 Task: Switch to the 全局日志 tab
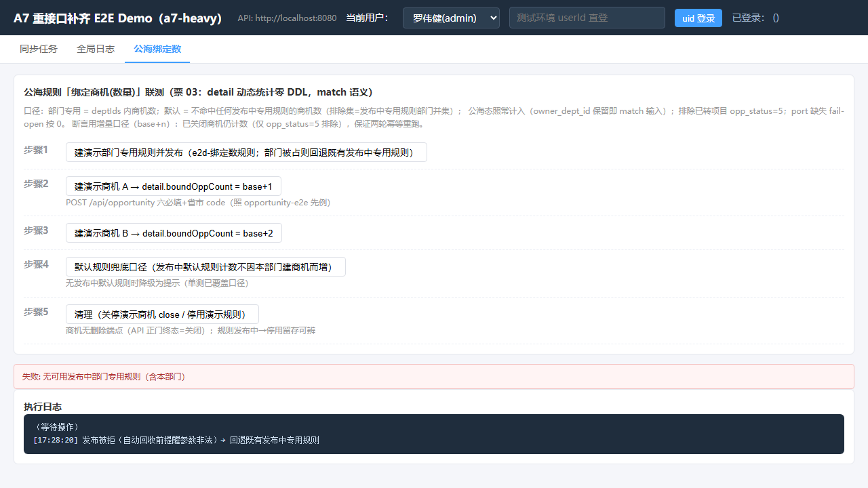click(96, 49)
